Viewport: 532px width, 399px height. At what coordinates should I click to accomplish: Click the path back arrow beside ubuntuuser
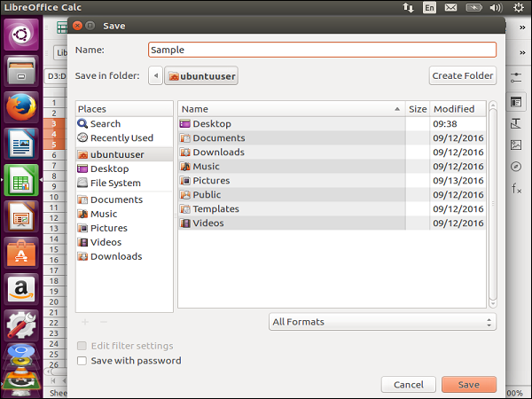156,76
